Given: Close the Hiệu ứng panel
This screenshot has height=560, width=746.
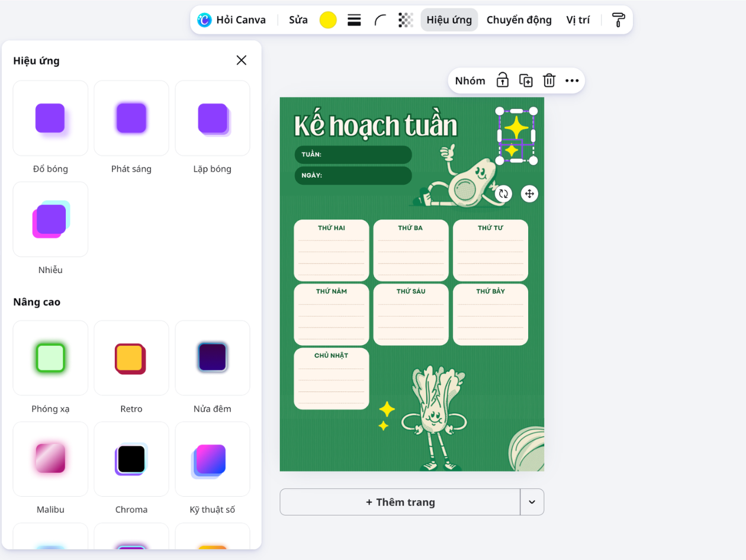Looking at the screenshot, I should click(241, 60).
